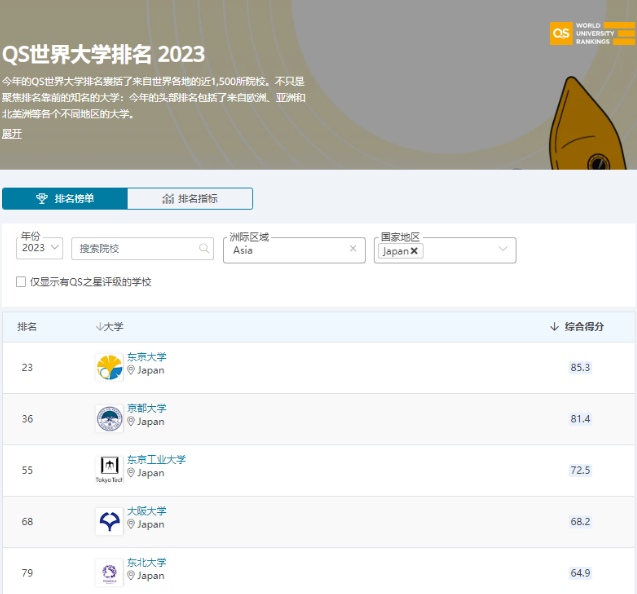Click location pin under 东京大学

click(131, 370)
